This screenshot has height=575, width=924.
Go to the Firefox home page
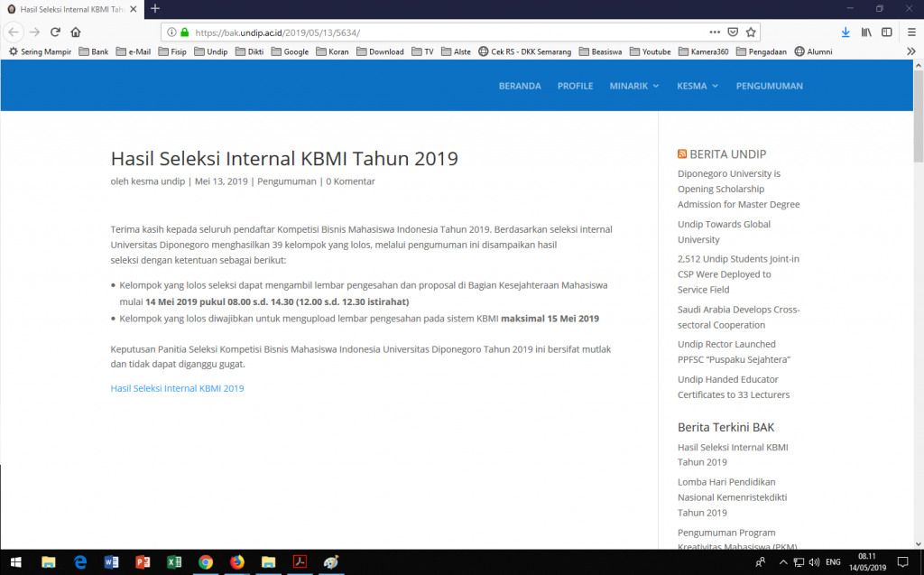click(x=76, y=32)
